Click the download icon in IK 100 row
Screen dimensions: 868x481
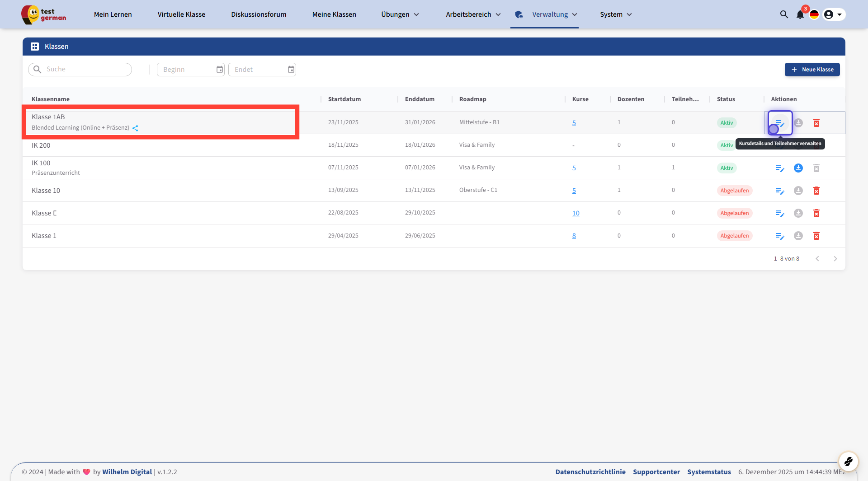point(798,168)
